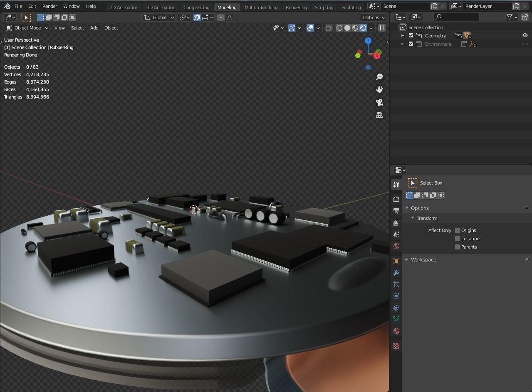The height and width of the screenshot is (392, 532).
Task: Switch to Material Properties
Action: 396,331
